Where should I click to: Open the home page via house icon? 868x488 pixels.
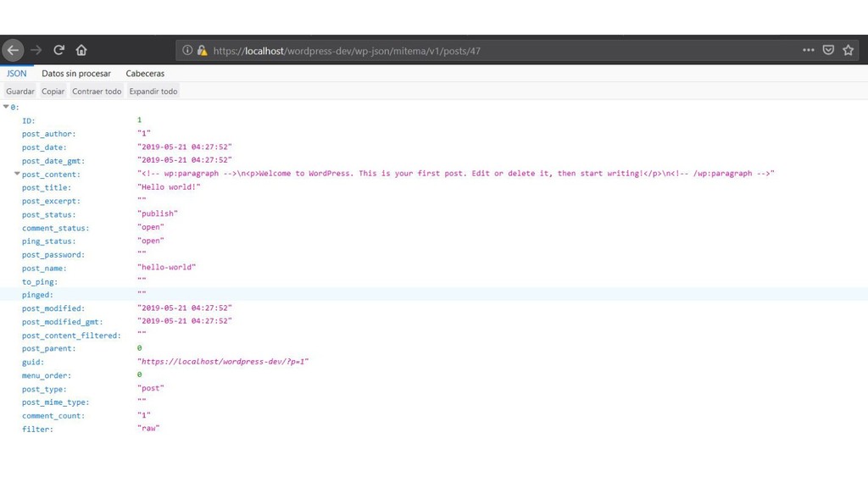81,50
